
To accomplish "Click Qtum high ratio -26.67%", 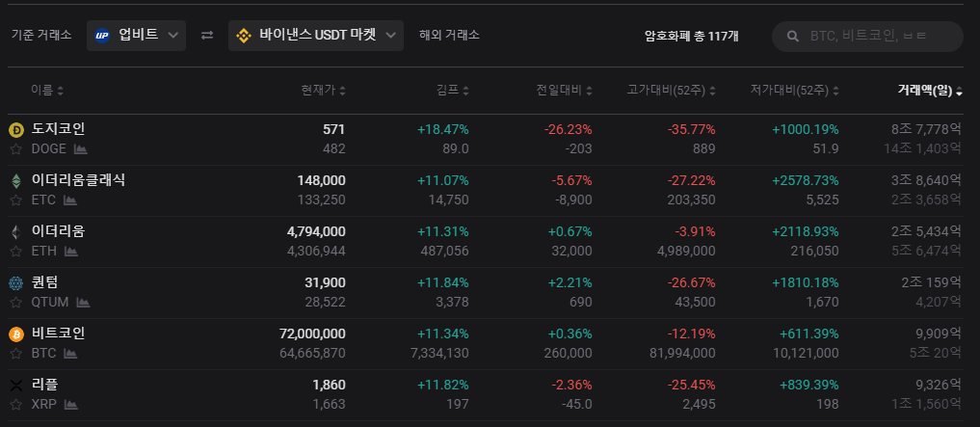I will pyautogui.click(x=691, y=282).
